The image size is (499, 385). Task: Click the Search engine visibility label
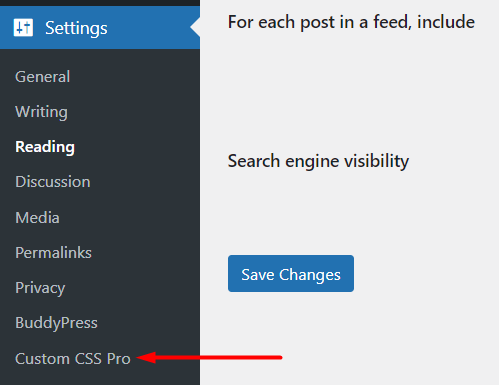click(318, 161)
